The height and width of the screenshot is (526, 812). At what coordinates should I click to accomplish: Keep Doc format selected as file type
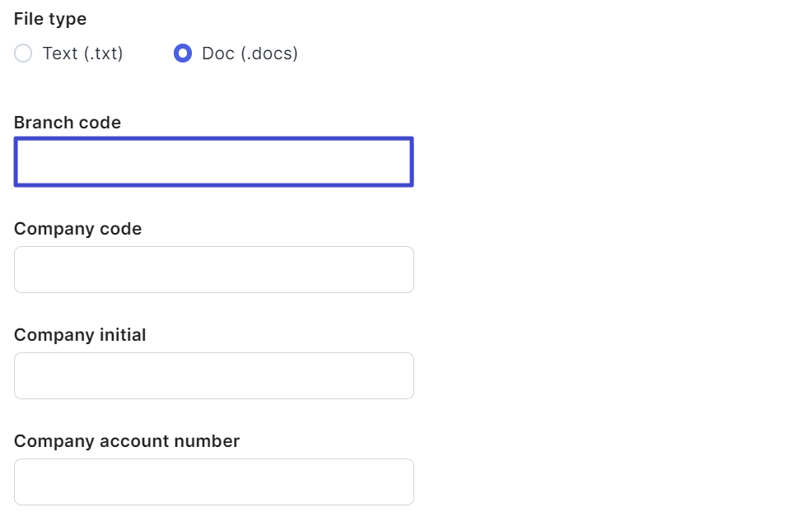(x=183, y=54)
